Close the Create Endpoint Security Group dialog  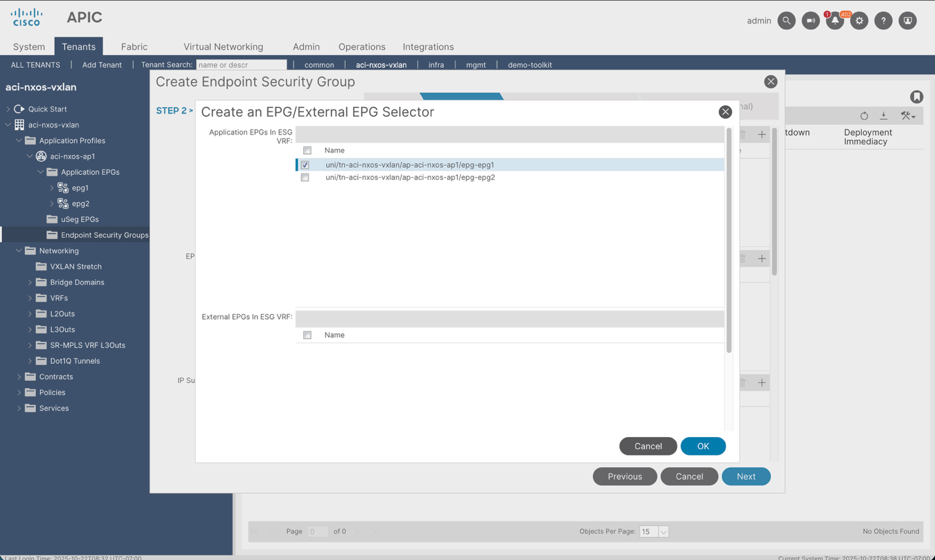(x=771, y=82)
